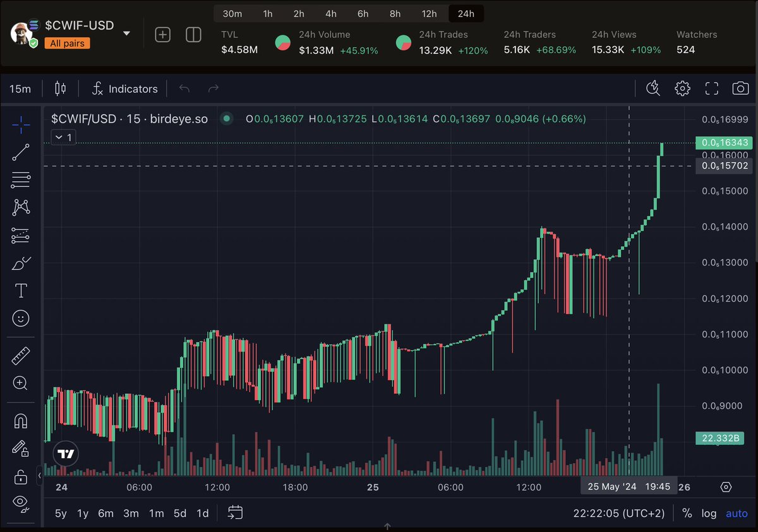Image resolution: width=758 pixels, height=532 pixels.
Task: Open the forecasting and measurement tools
Action: (x=21, y=236)
